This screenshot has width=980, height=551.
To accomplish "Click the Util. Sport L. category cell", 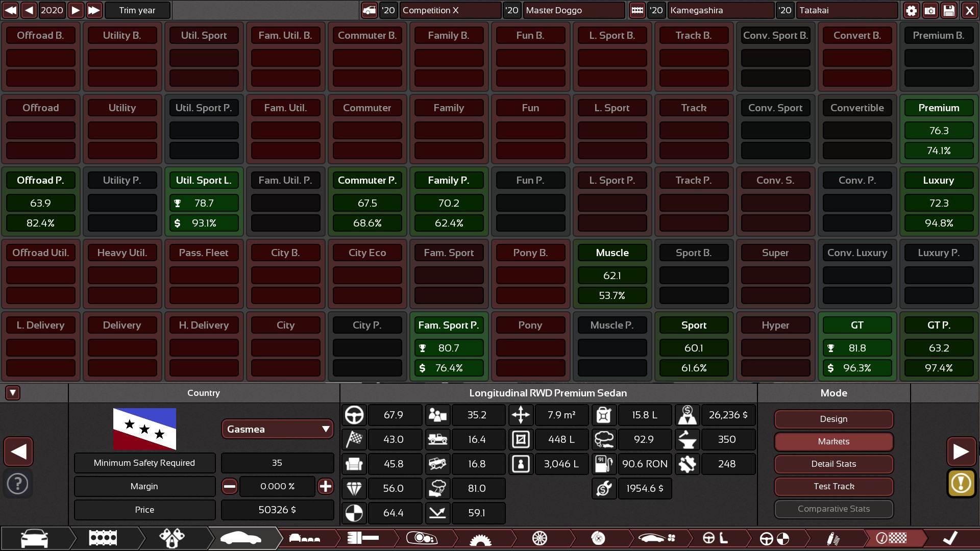I will (203, 180).
